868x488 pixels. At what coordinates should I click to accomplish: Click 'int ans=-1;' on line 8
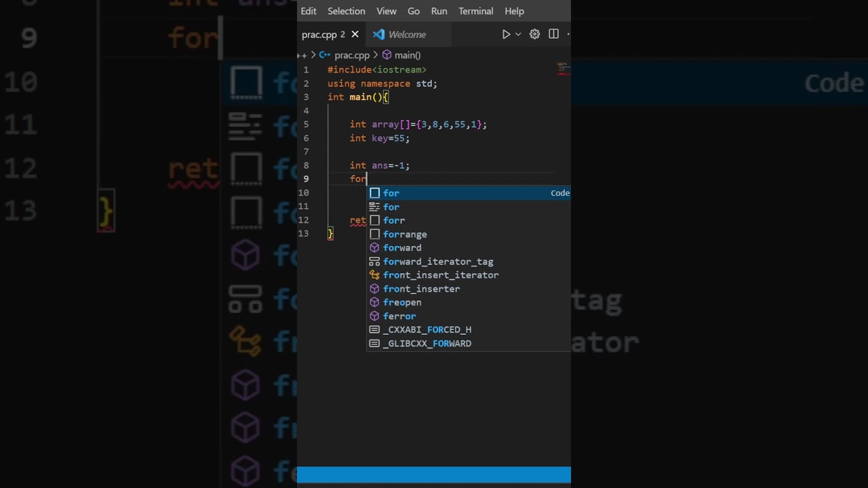[x=380, y=165]
